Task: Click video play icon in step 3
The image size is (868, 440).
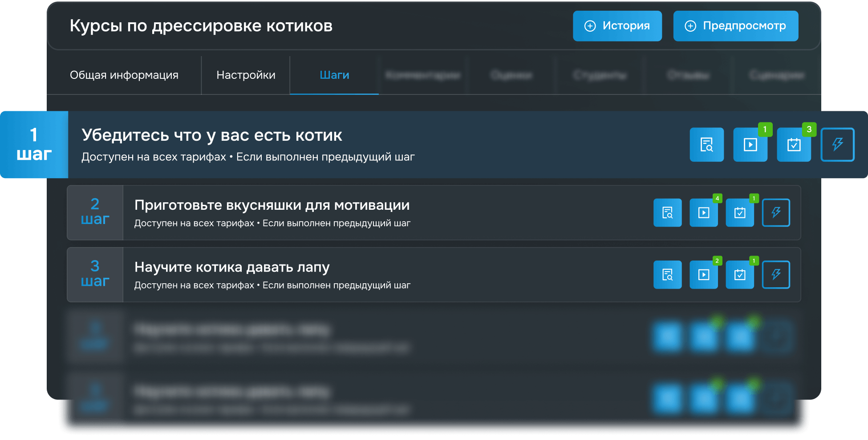Action: point(704,275)
